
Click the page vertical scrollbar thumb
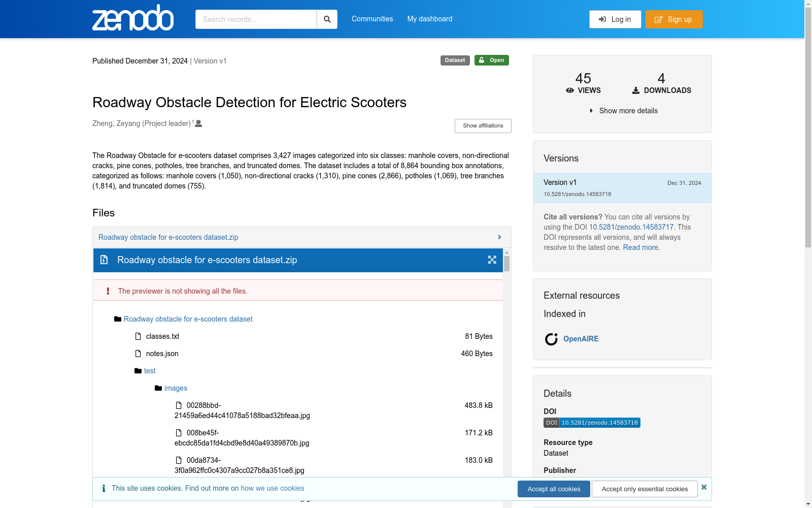click(x=808, y=128)
